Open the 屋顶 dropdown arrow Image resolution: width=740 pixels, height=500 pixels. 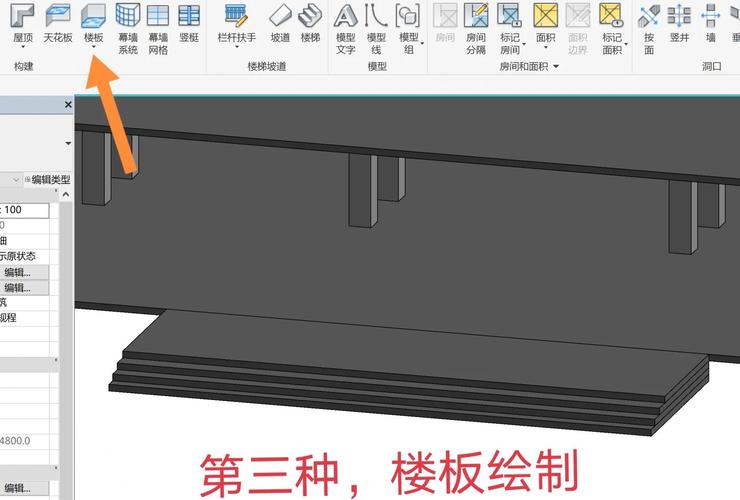(23, 47)
